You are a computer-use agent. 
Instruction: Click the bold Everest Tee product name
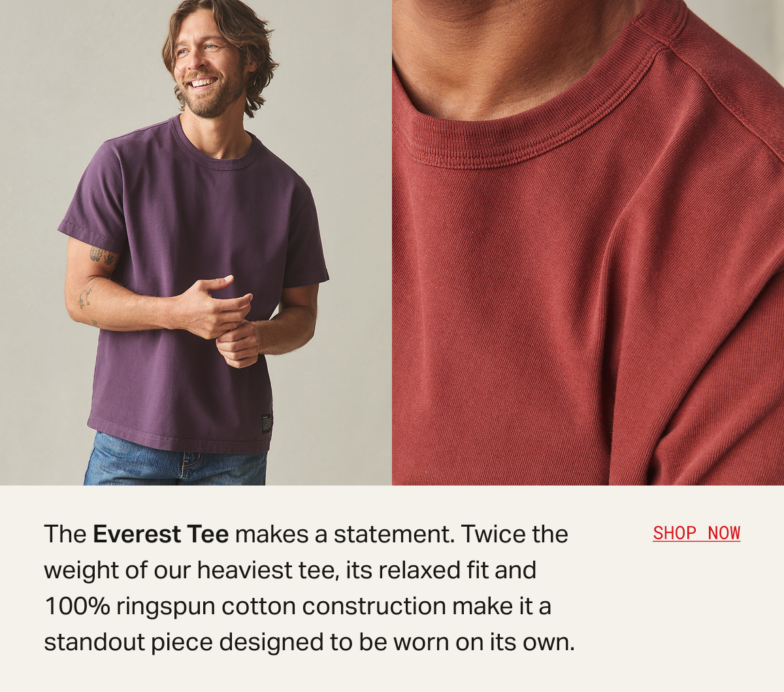(161, 535)
